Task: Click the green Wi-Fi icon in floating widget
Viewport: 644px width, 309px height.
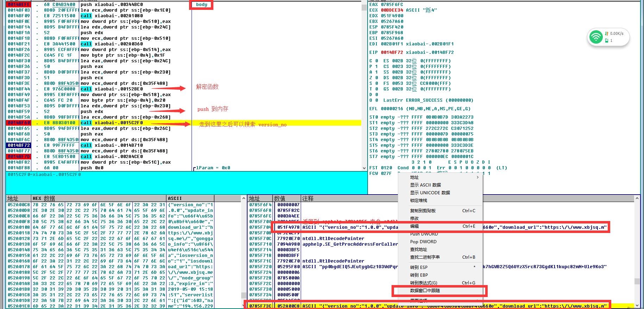Action: point(596,37)
